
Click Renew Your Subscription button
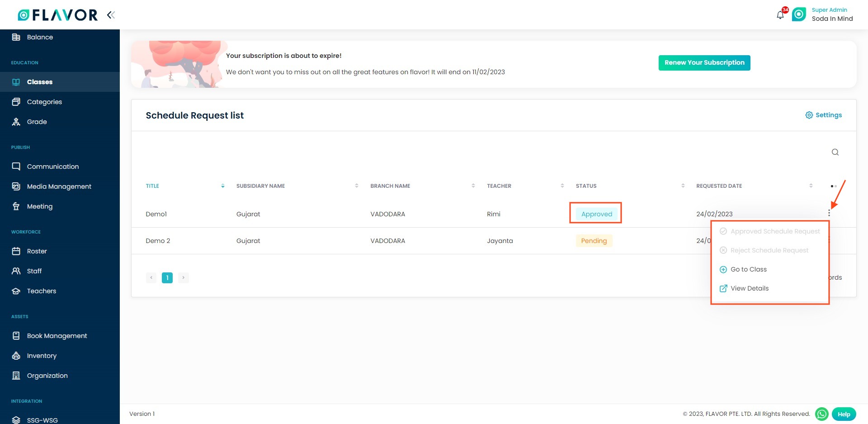pyautogui.click(x=704, y=63)
